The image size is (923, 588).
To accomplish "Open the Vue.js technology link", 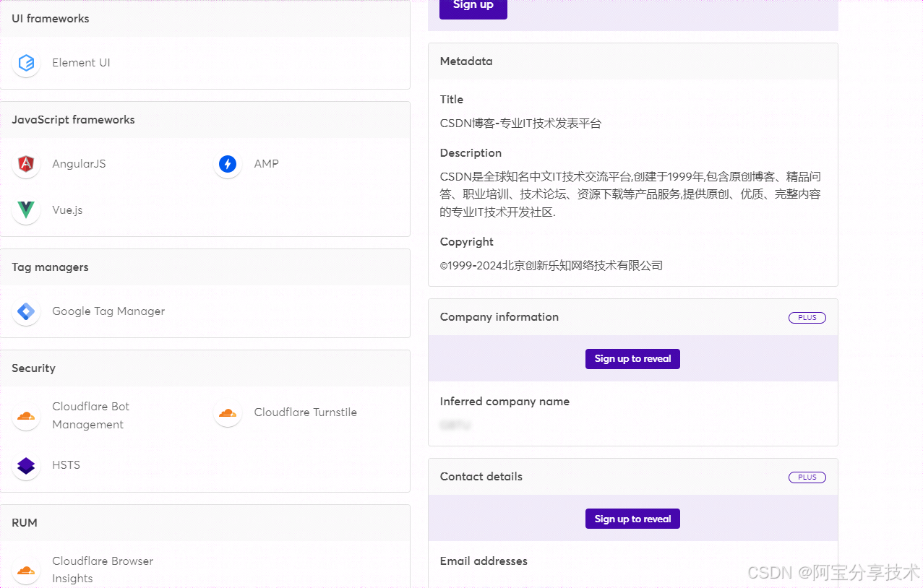I will (67, 210).
